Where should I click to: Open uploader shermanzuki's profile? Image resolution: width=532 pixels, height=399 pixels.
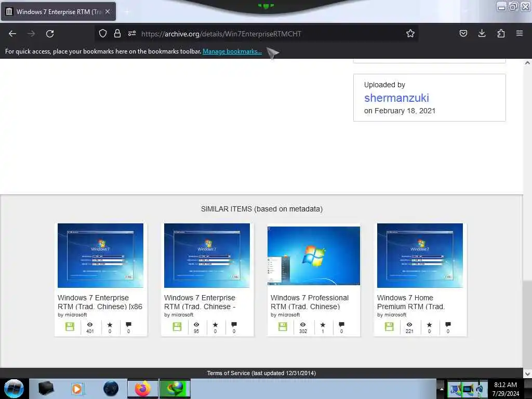coord(396,98)
